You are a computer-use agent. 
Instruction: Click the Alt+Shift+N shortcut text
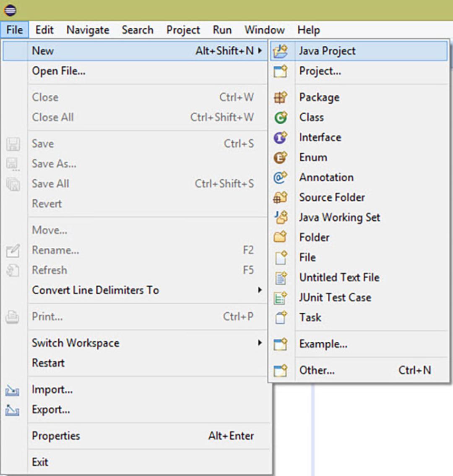(x=224, y=51)
